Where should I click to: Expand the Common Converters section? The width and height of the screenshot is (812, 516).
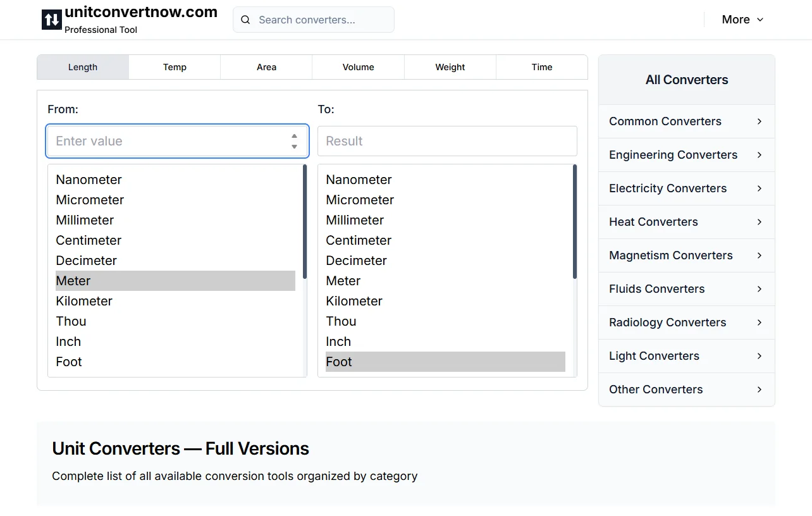coord(686,121)
